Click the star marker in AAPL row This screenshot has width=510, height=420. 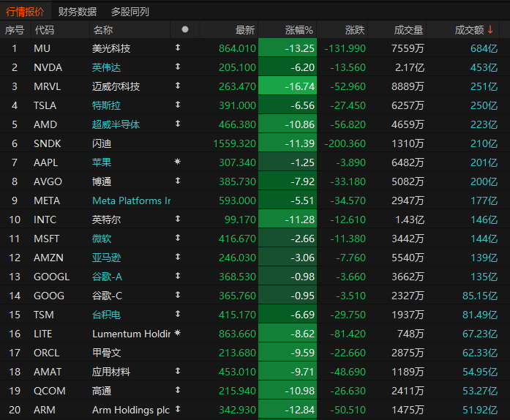point(178,162)
